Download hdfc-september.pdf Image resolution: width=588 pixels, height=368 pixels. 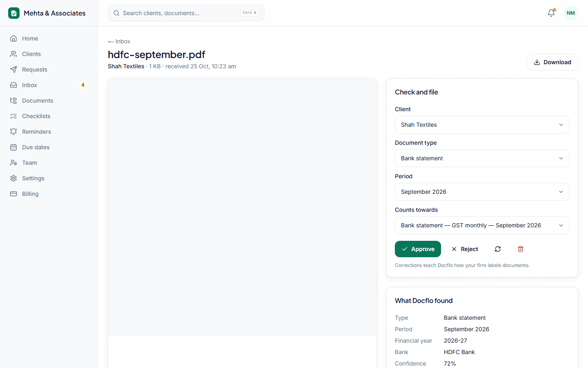552,62
